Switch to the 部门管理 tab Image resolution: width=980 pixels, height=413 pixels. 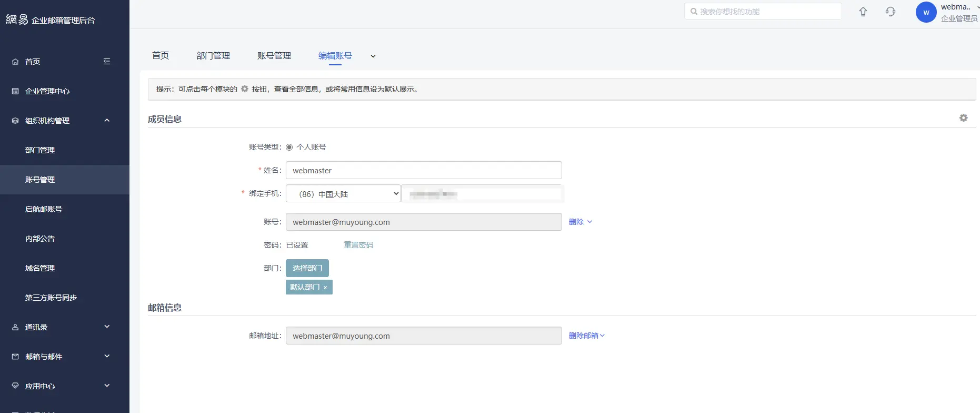[213, 56]
